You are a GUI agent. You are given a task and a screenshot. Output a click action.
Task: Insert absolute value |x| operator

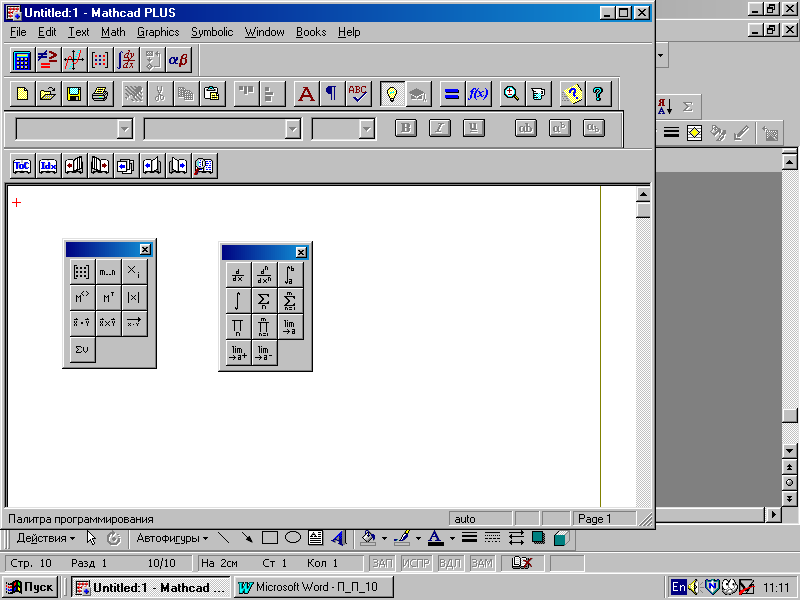[134, 297]
